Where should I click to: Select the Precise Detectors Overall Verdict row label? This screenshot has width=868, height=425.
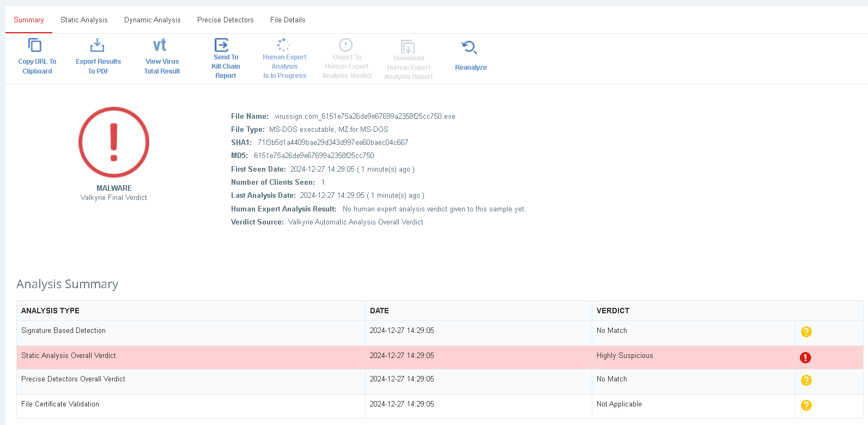(x=73, y=379)
